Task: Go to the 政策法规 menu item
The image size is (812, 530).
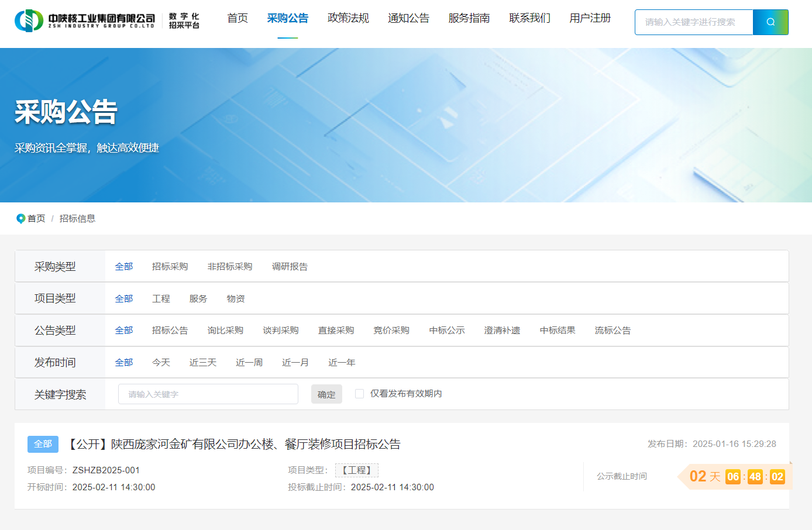Action: pyautogui.click(x=348, y=19)
